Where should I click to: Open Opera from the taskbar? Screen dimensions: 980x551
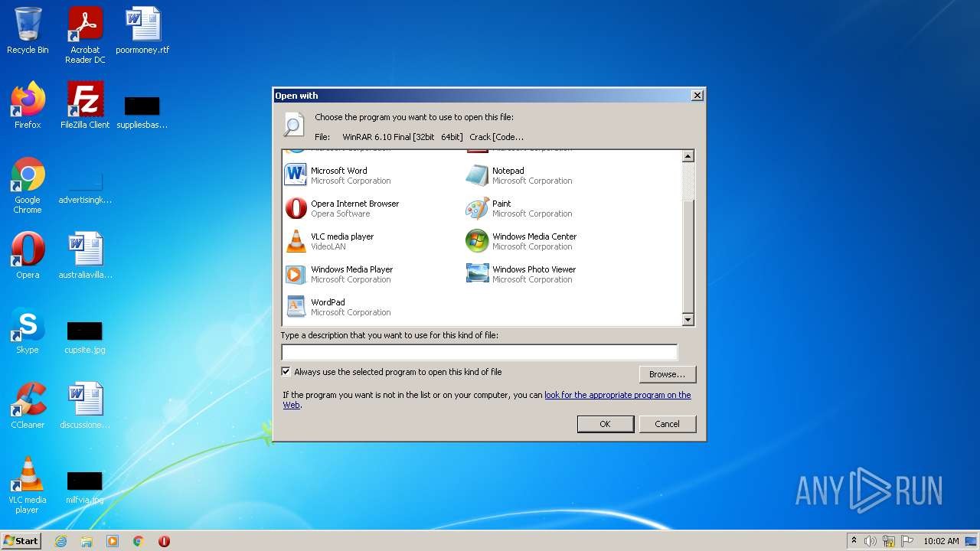click(x=164, y=541)
